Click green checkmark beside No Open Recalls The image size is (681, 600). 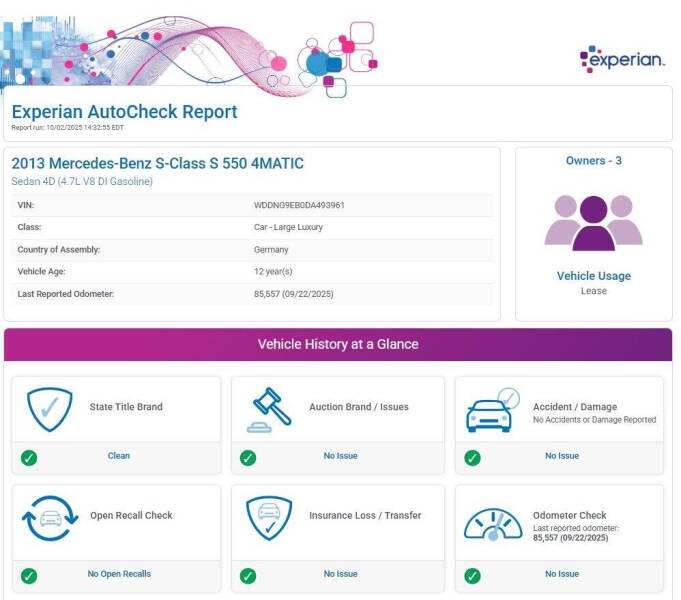click(28, 575)
